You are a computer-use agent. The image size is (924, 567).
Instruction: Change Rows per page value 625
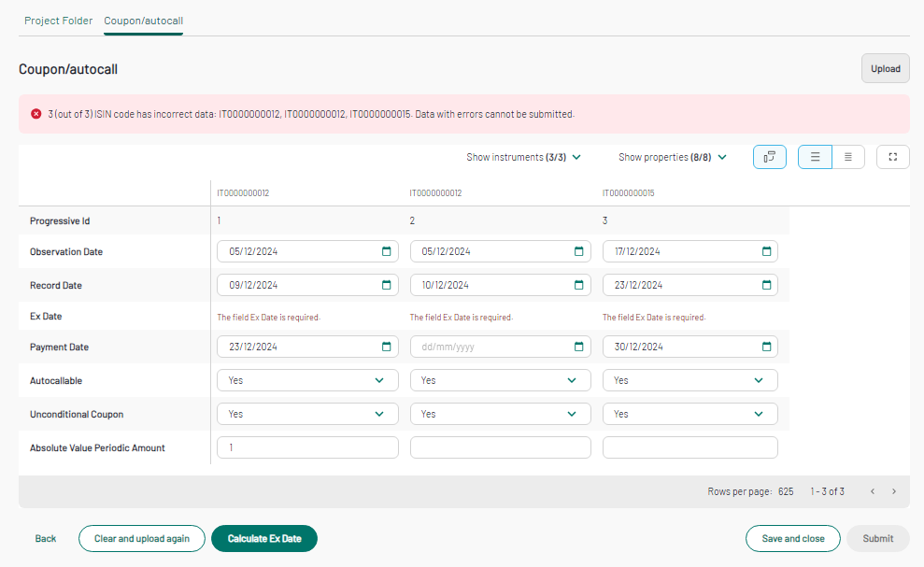point(786,491)
